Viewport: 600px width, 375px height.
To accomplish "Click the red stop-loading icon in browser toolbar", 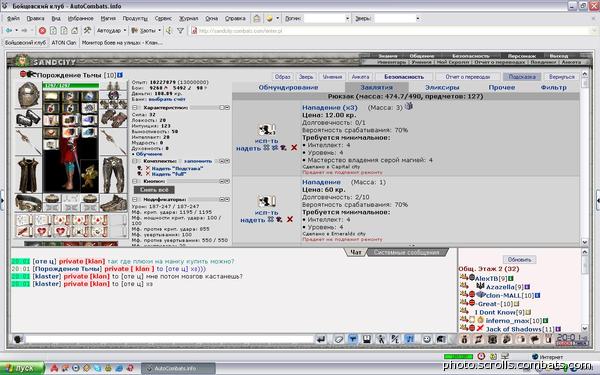I will click(x=42, y=31).
